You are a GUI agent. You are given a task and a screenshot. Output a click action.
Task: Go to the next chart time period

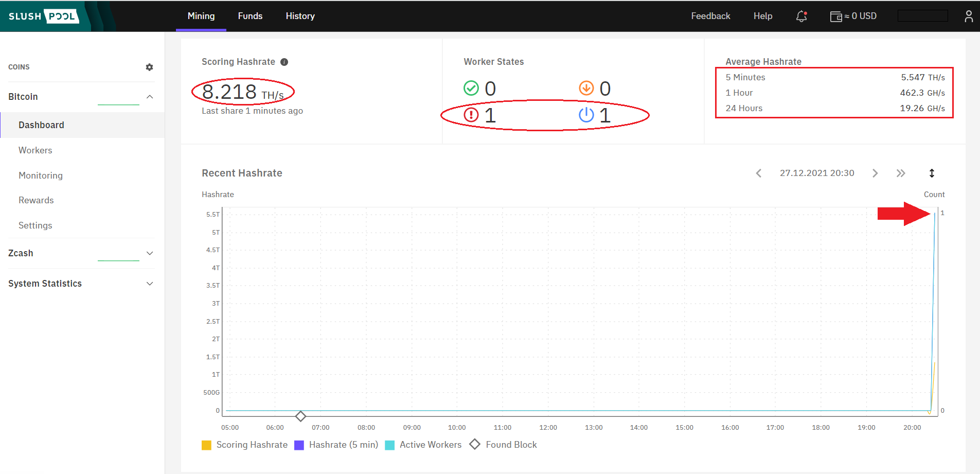pos(875,173)
